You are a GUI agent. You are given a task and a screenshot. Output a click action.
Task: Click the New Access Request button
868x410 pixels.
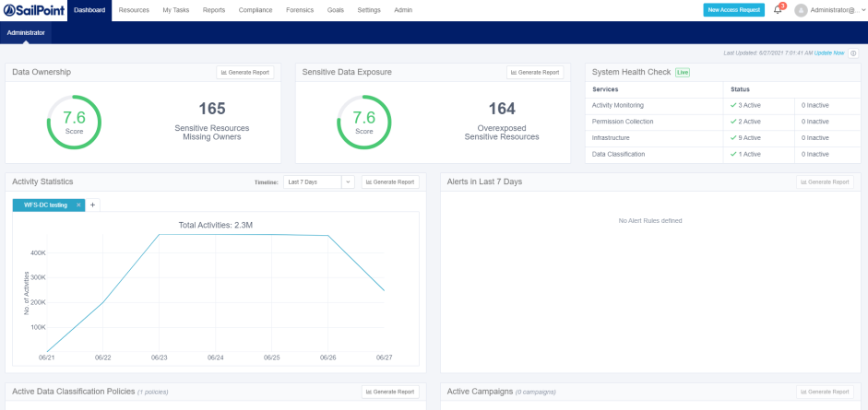733,10
